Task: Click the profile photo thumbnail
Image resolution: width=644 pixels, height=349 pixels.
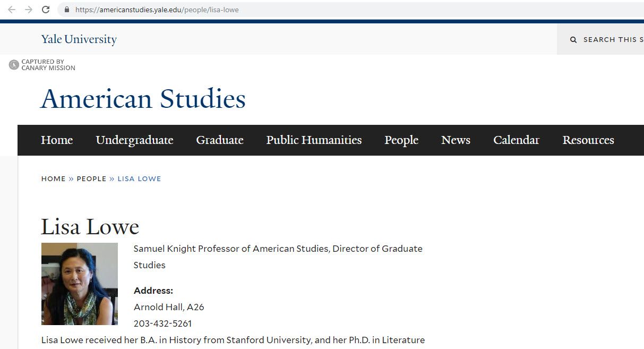Action: [x=80, y=284]
